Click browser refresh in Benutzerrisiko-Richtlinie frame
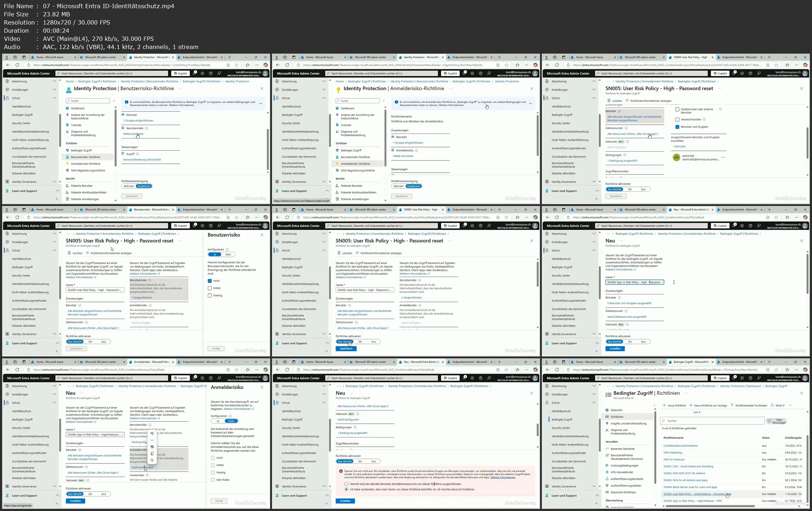Screen dimensions: 812x511 (17, 65)
